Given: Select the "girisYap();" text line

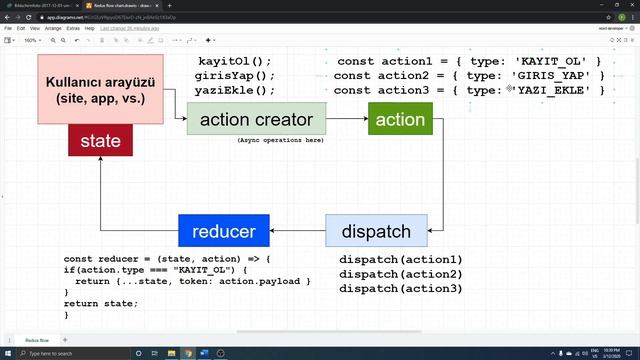Looking at the screenshot, I should click(235, 76).
